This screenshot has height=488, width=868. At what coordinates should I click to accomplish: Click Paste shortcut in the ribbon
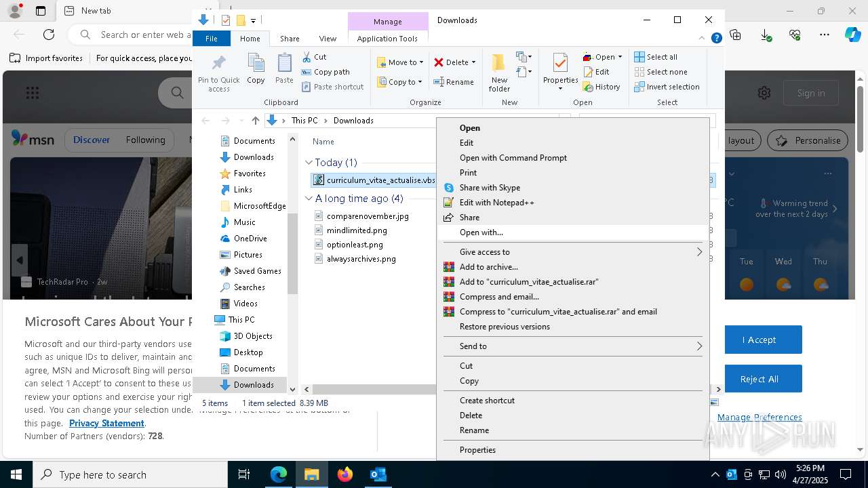[332, 87]
